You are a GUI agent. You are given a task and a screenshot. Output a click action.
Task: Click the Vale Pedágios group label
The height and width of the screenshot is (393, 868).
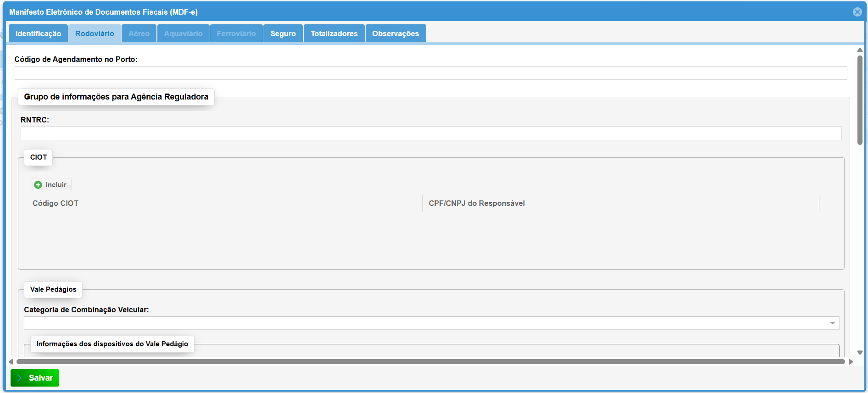(x=53, y=289)
